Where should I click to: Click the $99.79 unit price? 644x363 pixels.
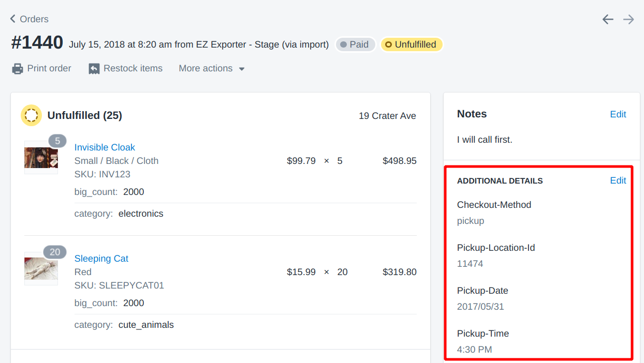[301, 161]
